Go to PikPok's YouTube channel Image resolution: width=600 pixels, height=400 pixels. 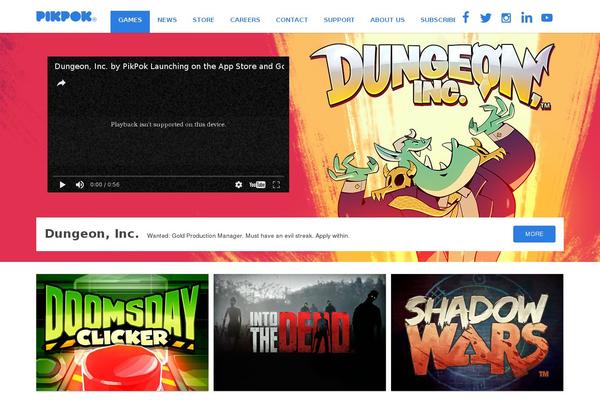(547, 18)
